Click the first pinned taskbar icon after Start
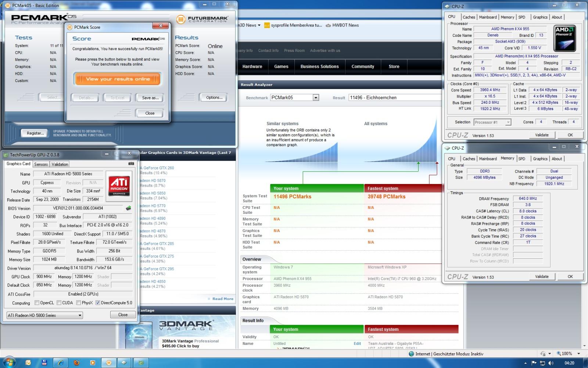Viewport: 588px width, 368px height. click(28, 362)
